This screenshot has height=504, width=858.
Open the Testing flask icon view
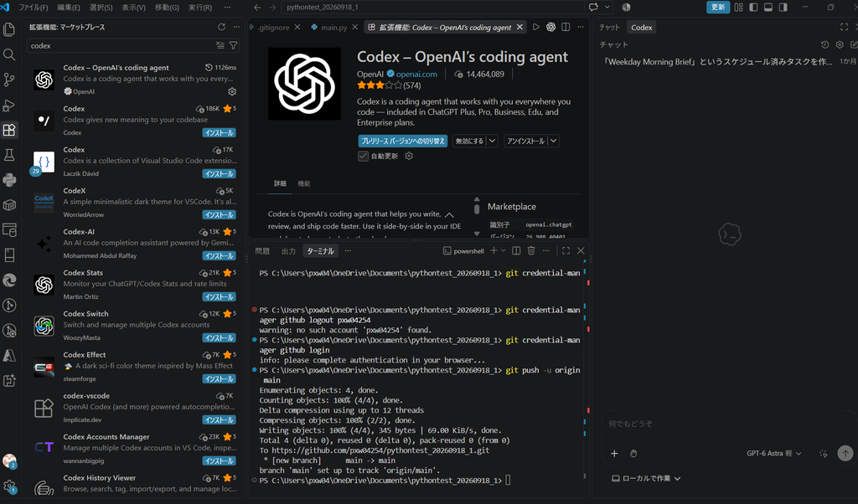[x=9, y=155]
